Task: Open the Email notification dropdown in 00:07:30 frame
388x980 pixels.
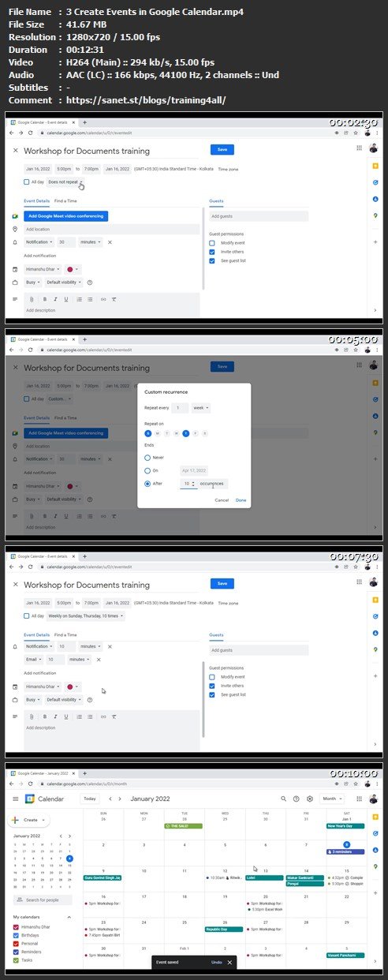Action: (32, 659)
